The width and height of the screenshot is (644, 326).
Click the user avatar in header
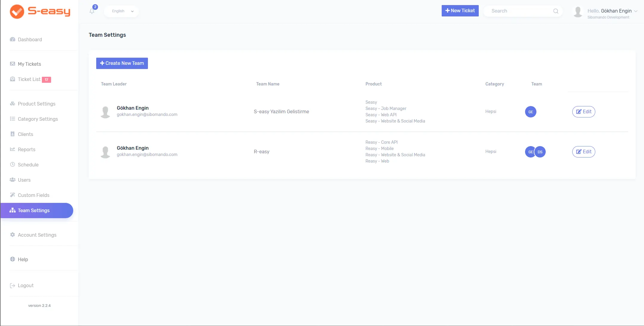pyautogui.click(x=578, y=12)
